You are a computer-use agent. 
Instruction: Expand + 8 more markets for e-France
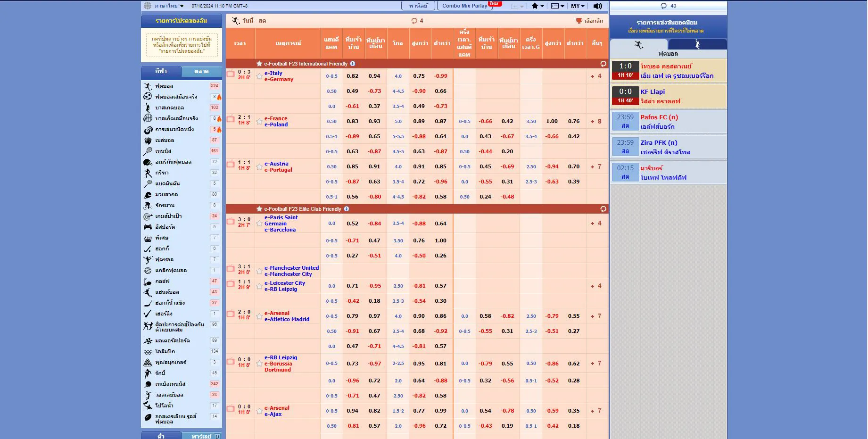click(596, 121)
